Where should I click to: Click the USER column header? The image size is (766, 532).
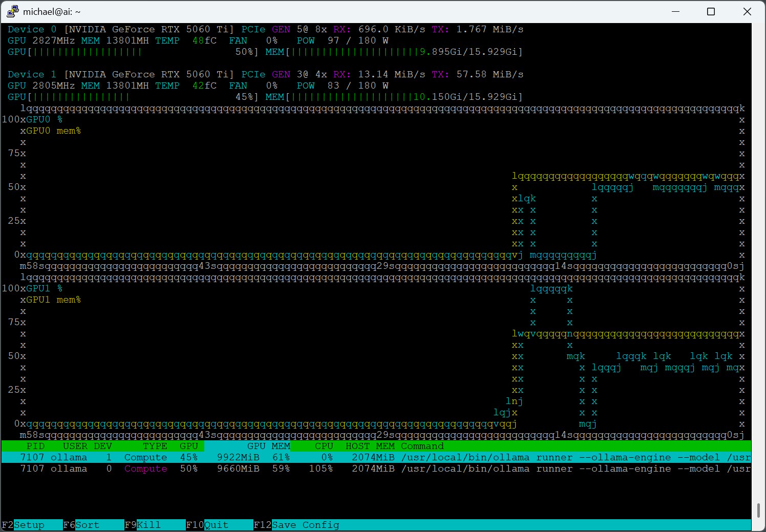[75, 446]
